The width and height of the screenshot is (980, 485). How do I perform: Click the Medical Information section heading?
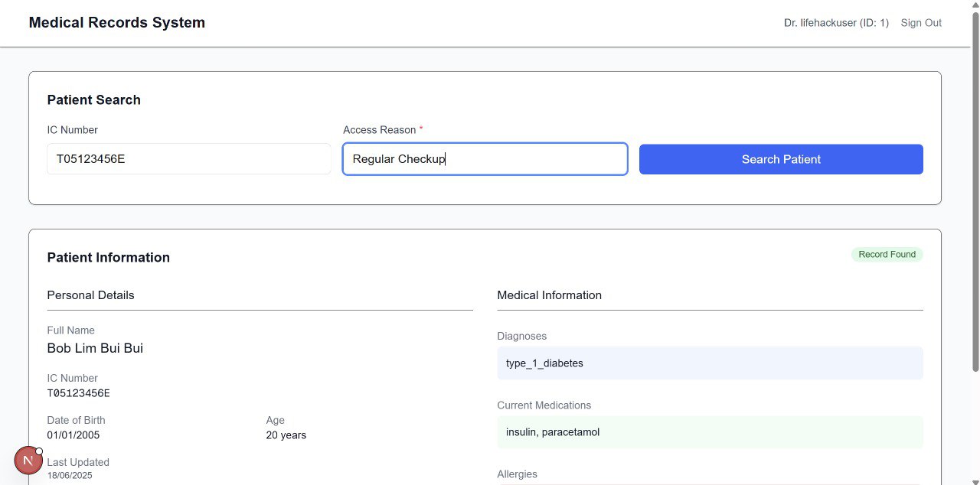point(549,295)
